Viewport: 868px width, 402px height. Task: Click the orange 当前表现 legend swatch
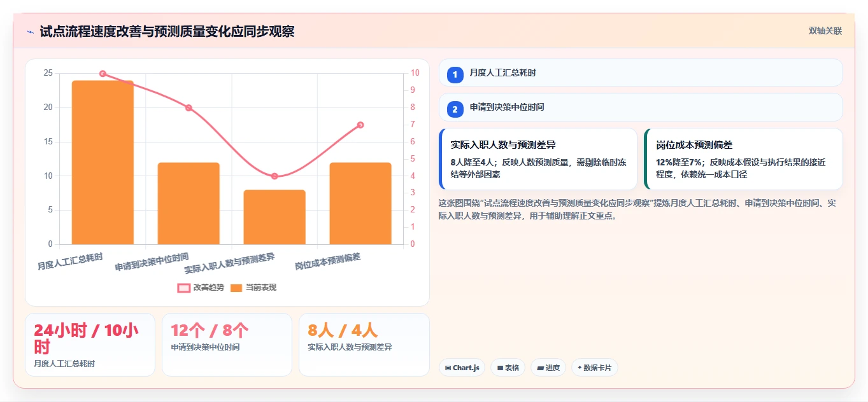[236, 288]
